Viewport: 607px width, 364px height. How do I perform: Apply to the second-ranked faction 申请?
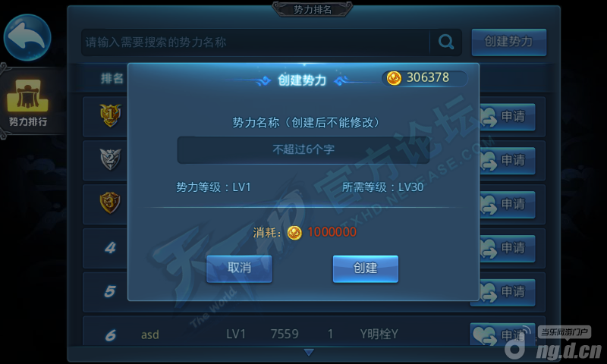click(x=508, y=161)
